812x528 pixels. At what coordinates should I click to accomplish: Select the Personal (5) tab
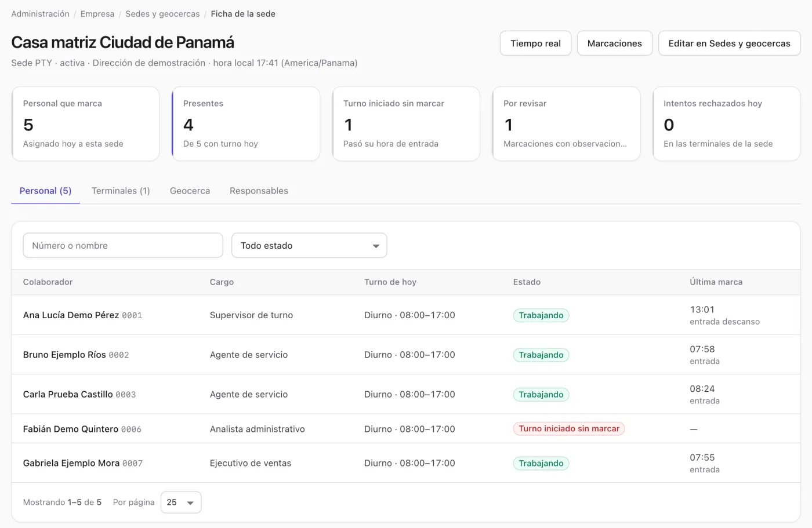coord(45,191)
